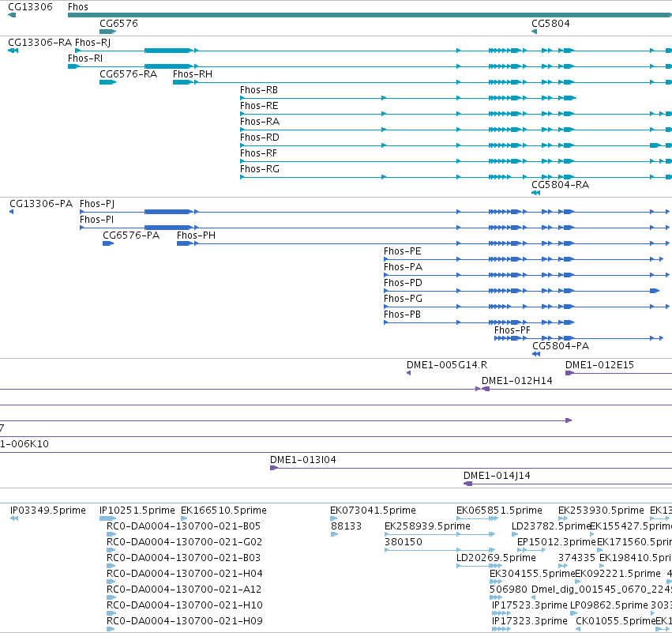Click the RC0-DA0004-130700-021-B03 label
672x633 pixels.
click(183, 557)
